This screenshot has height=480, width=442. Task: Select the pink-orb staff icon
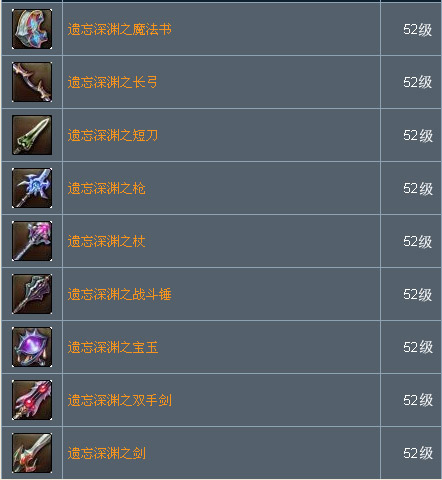(x=32, y=241)
